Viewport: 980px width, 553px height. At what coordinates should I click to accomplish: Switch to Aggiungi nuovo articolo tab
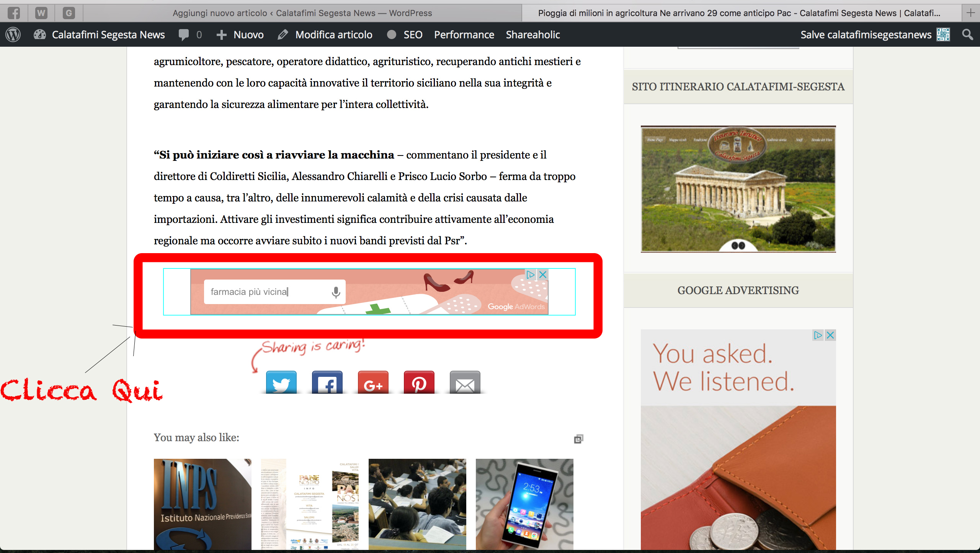click(302, 13)
